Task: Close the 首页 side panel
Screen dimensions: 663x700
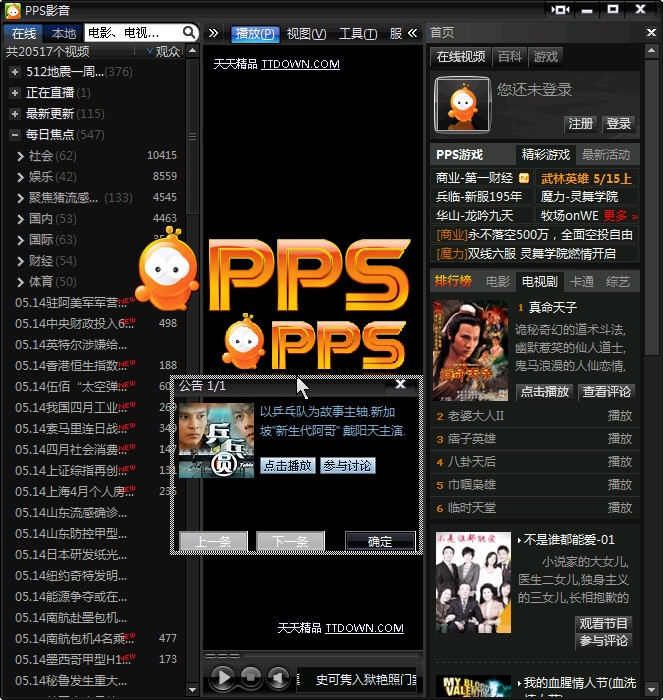Action: 651,33
